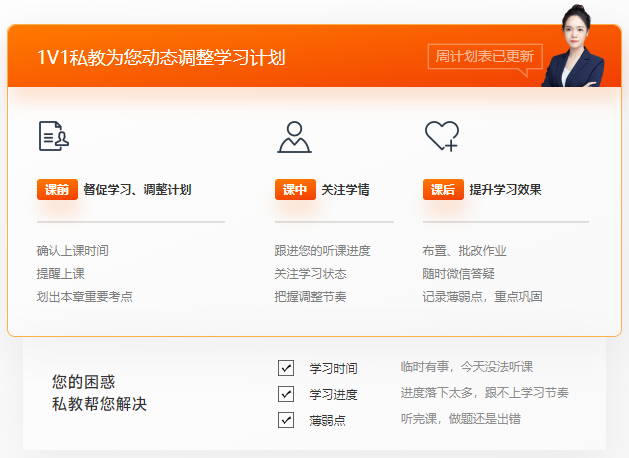
Task: Click the heart with plus icon
Action: (x=441, y=136)
